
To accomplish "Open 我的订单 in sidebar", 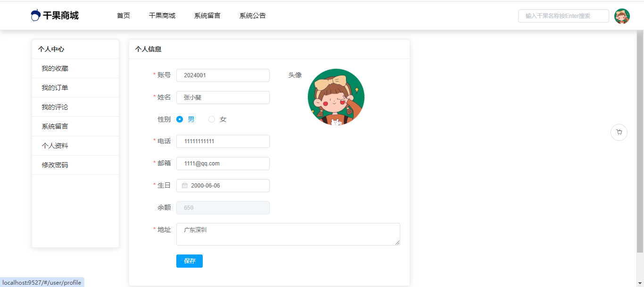I will click(75, 88).
